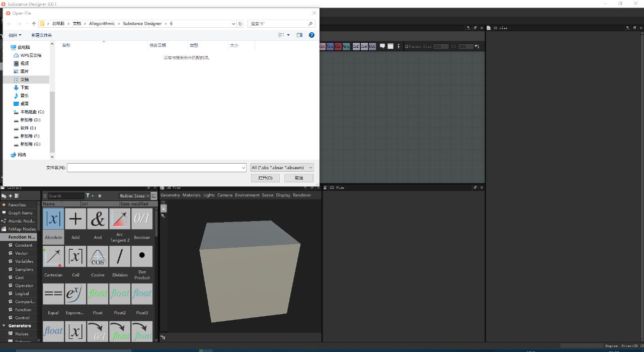
Task: Select the Ceil function node
Action: pyautogui.click(x=75, y=256)
